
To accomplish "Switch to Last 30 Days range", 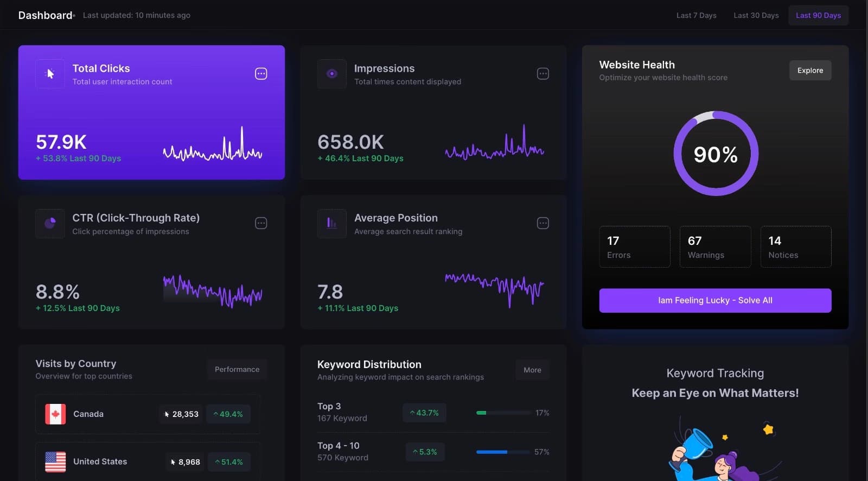I will [x=756, y=15].
